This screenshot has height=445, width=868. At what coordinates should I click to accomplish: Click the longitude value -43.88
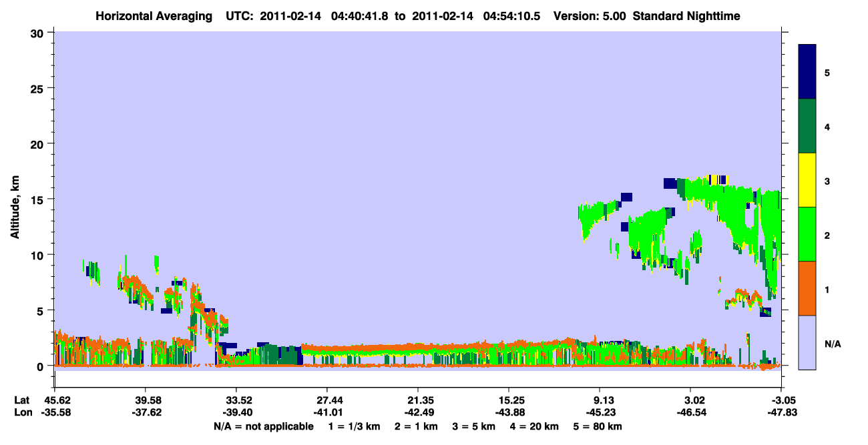509,413
